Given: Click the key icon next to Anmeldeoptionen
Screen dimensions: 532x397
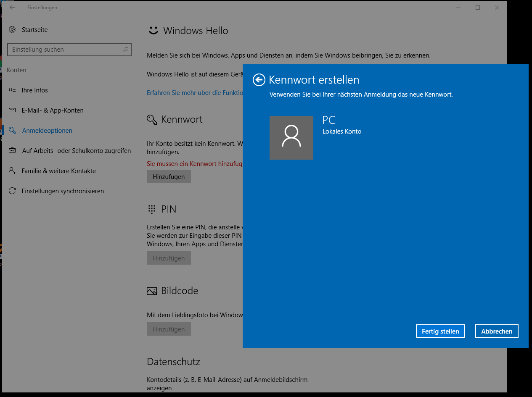Looking at the screenshot, I should (x=12, y=130).
